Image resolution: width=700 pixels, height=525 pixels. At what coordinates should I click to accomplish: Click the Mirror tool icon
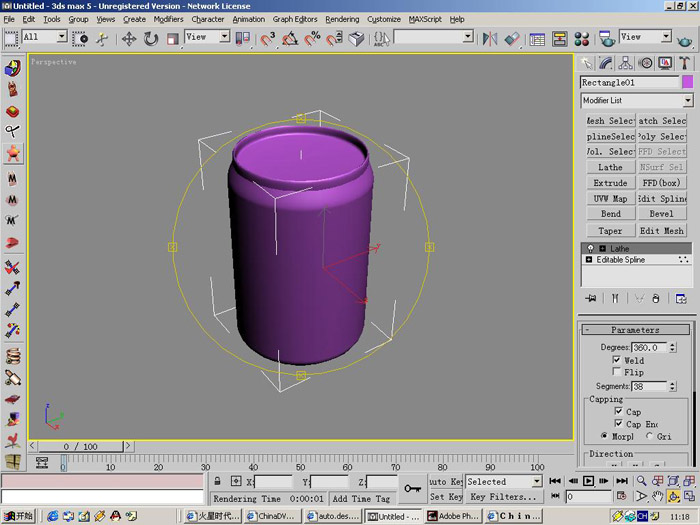[490, 39]
